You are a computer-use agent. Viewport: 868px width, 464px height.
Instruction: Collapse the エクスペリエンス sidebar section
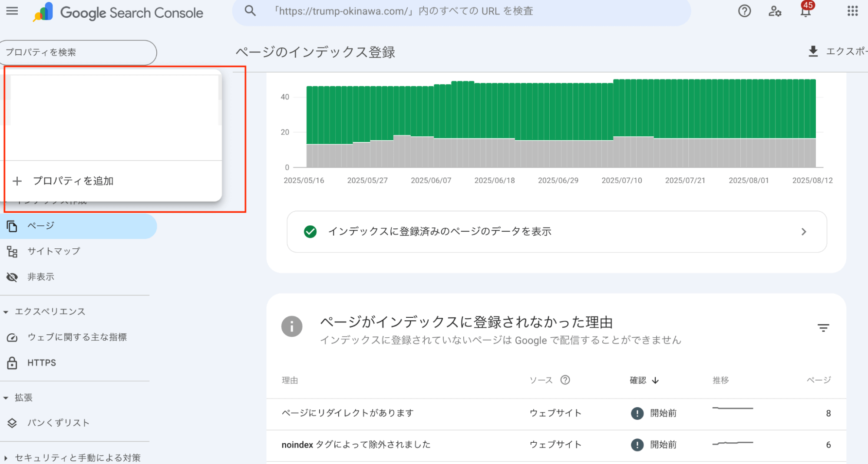6,312
